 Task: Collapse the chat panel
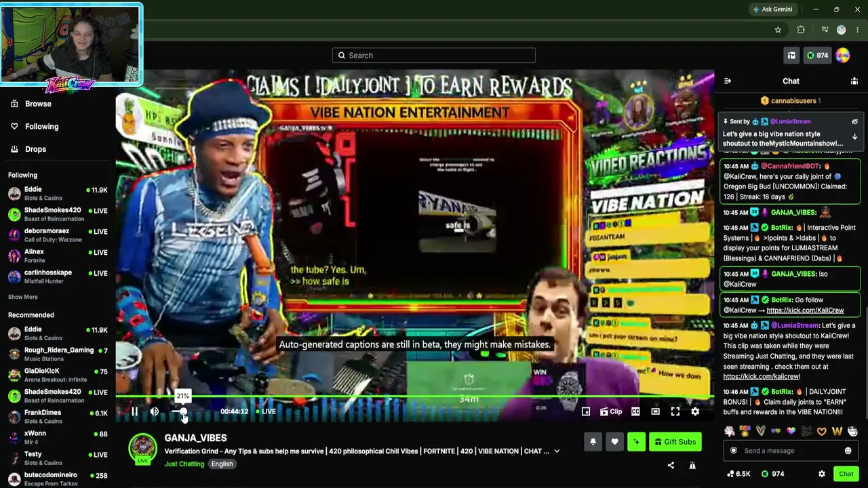(728, 81)
